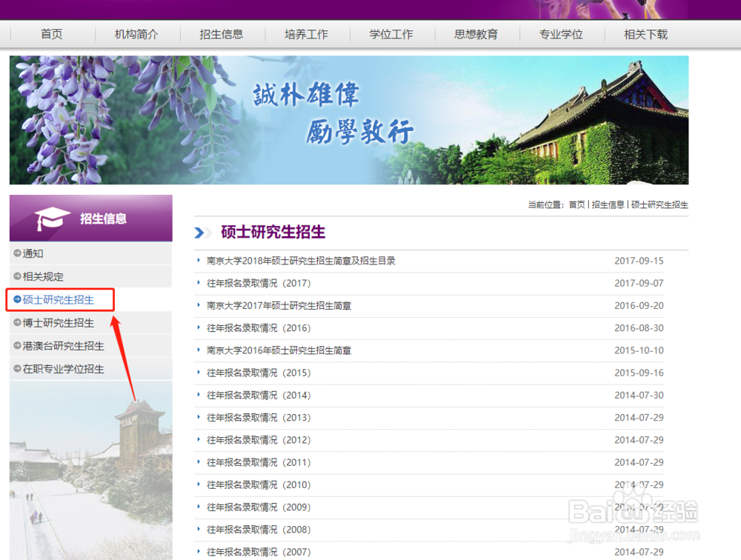Click the circle arrow icon beside 相关规定
This screenshot has height=560, width=741.
17,276
